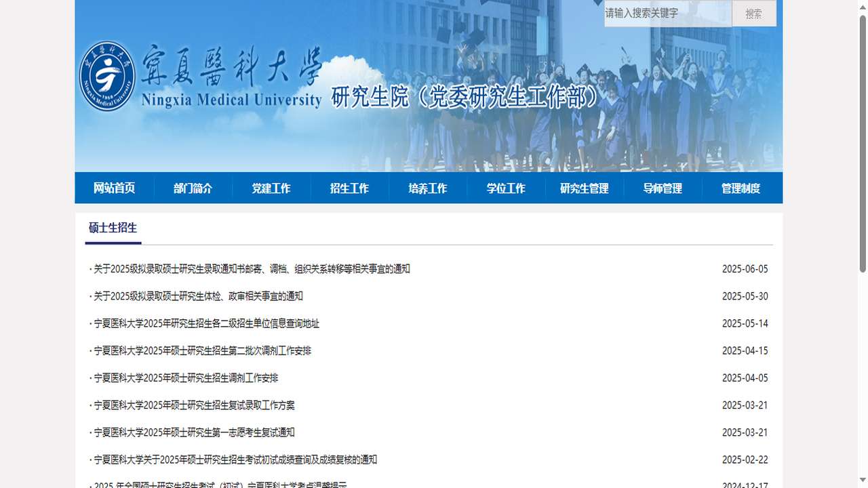This screenshot has width=868, height=488.
Task: Open the 体检、政审相关事宜 notice link
Action: [197, 296]
